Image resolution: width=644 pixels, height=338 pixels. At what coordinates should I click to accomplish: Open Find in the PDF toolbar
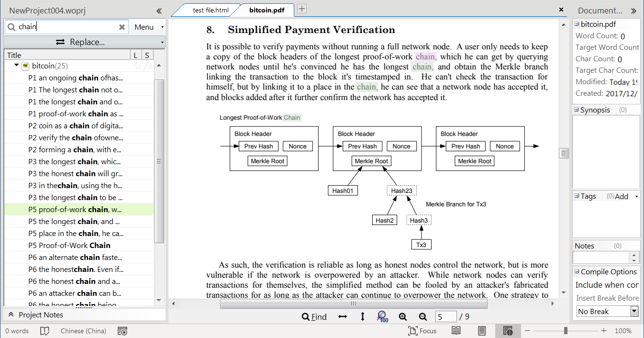point(314,316)
